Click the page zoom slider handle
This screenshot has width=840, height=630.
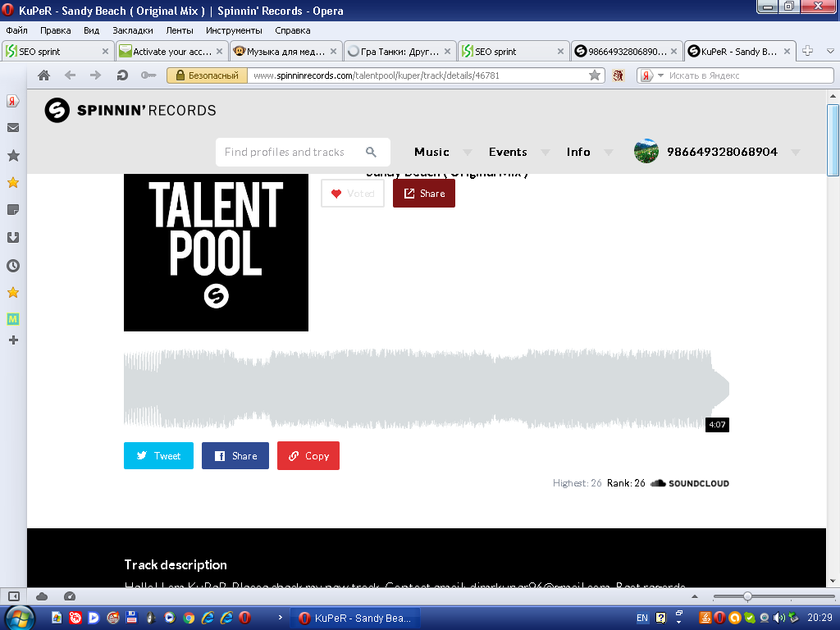(x=747, y=596)
